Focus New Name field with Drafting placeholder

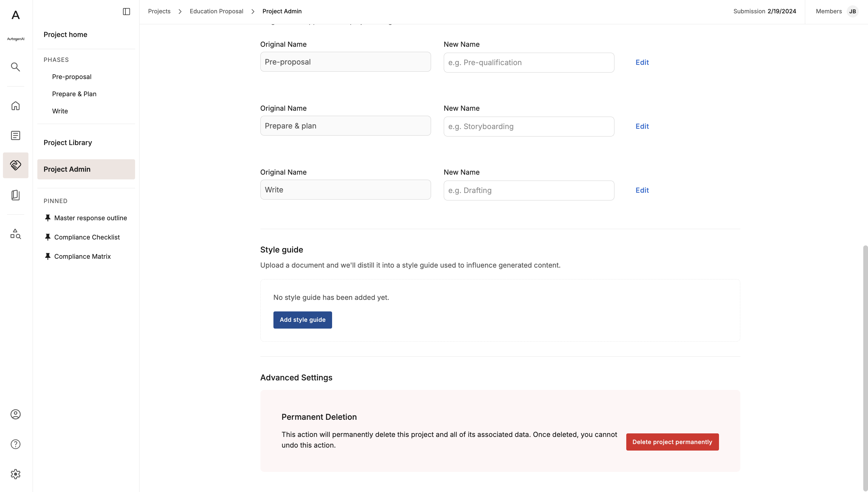[x=529, y=190]
